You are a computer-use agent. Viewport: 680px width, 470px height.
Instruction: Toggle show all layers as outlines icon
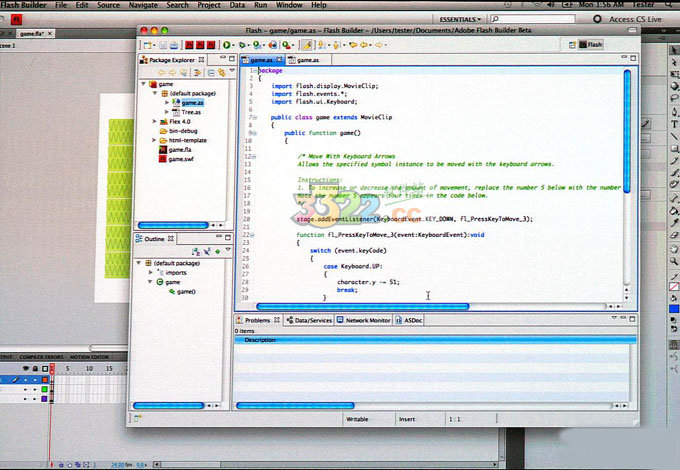(45, 369)
